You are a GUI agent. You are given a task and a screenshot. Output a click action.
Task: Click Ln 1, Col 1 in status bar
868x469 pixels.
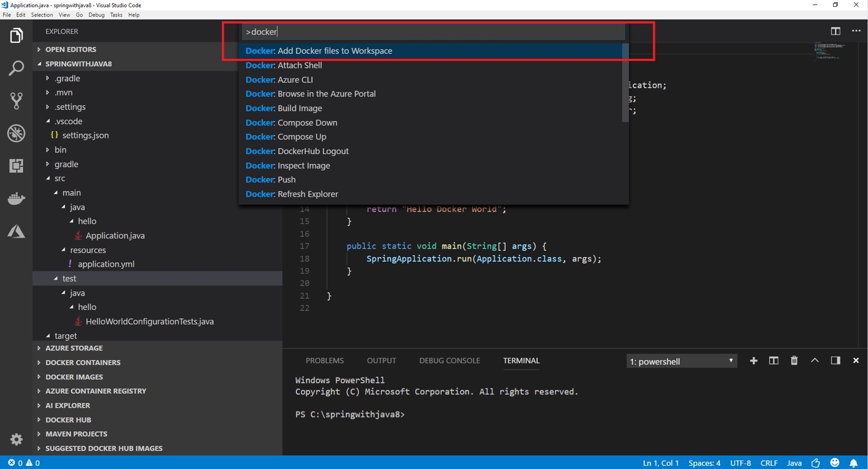(660, 463)
